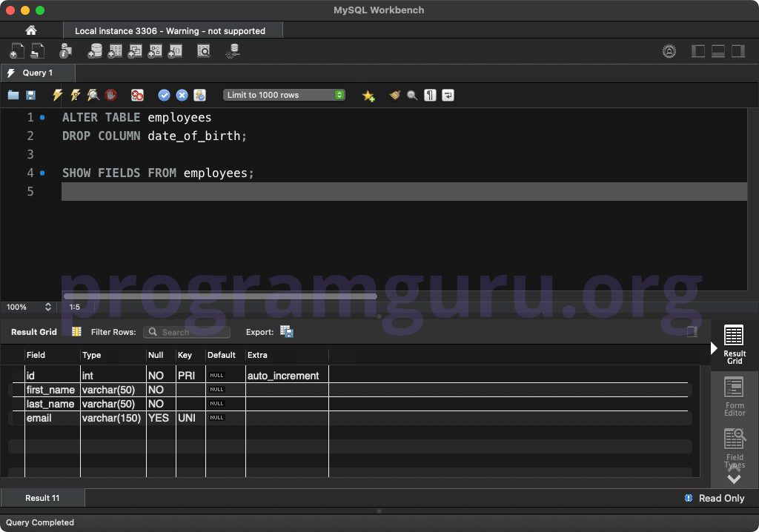Rollback the current transaction

pyautogui.click(x=182, y=95)
